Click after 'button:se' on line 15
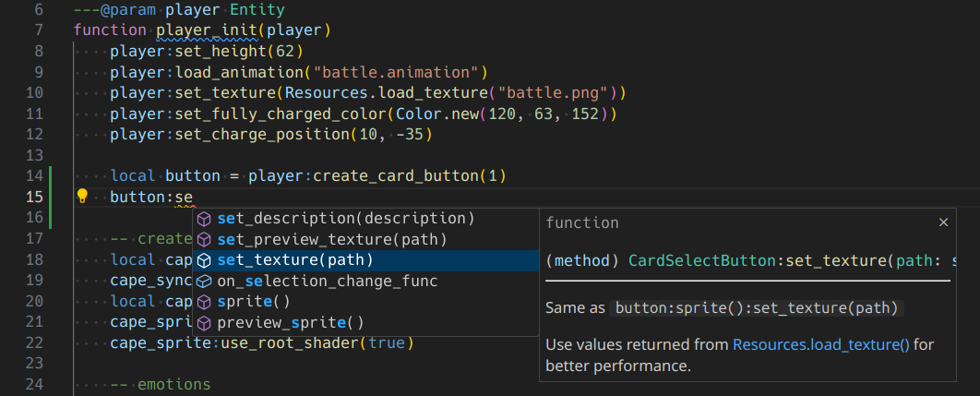980x396 pixels. 193,197
